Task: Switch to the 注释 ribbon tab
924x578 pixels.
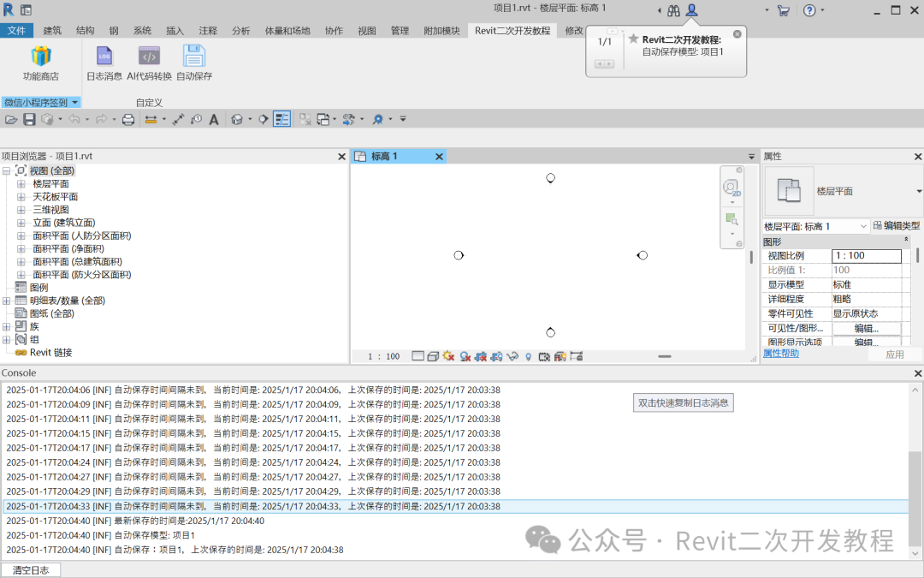Action: (207, 31)
